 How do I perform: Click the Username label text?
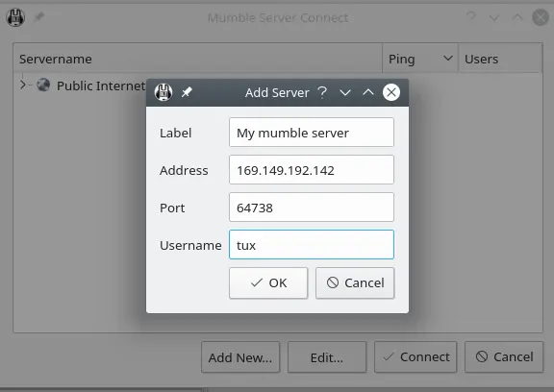click(x=190, y=245)
